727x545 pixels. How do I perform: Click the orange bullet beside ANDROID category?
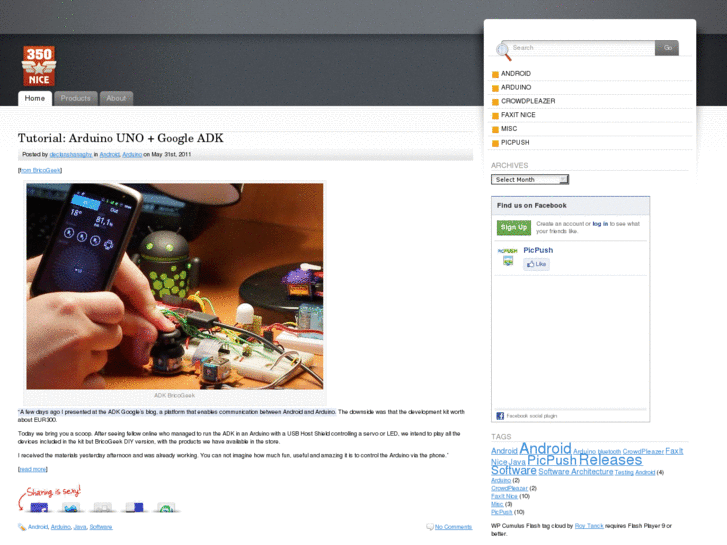[x=495, y=74]
